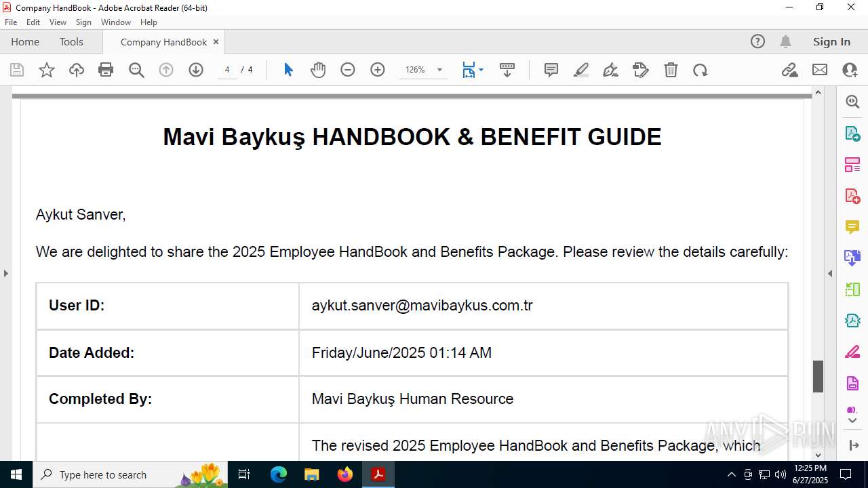Go to next page arrow
Screen dimensions: 868x488
[x=196, y=70]
